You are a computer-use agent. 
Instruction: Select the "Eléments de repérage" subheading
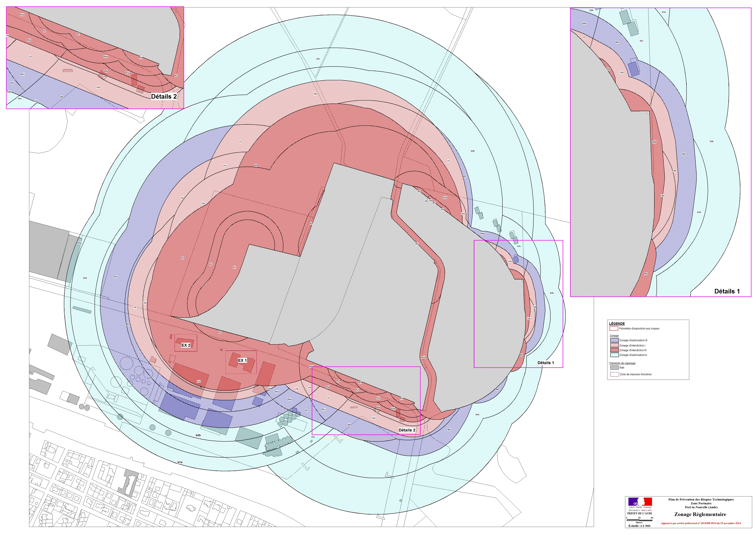pos(623,363)
